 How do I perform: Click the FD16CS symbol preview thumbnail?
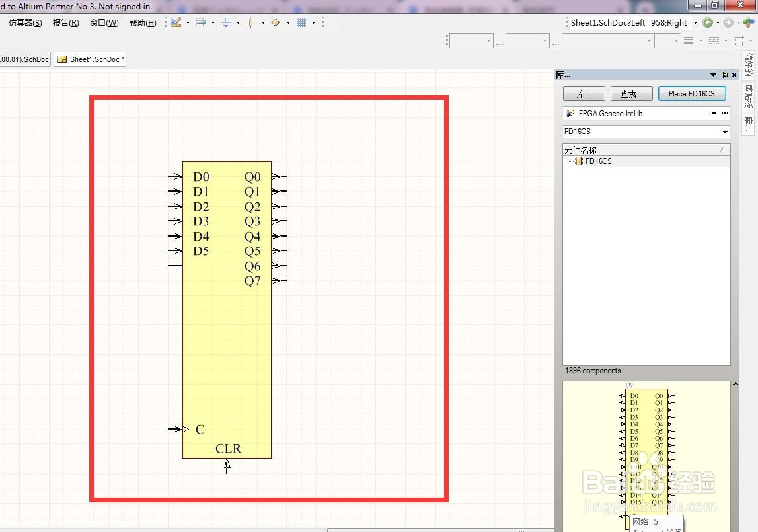(646, 456)
